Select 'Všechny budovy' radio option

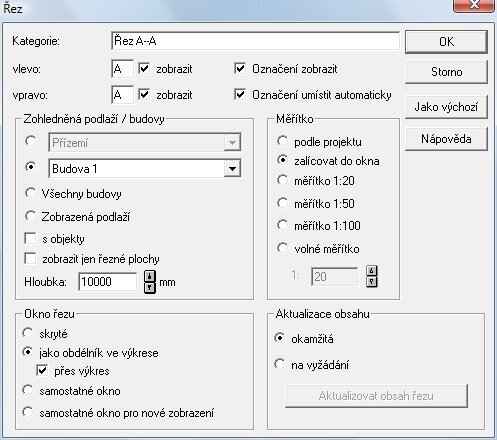point(30,193)
